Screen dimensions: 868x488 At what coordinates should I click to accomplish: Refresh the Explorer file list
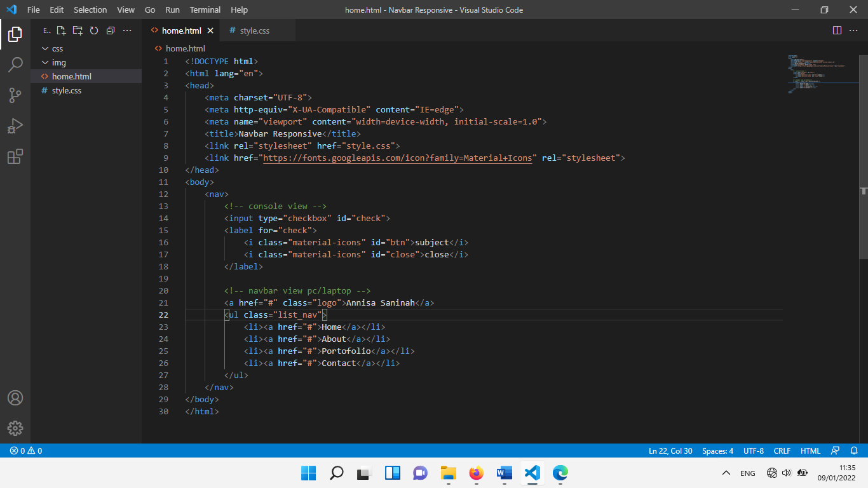pyautogui.click(x=94, y=30)
